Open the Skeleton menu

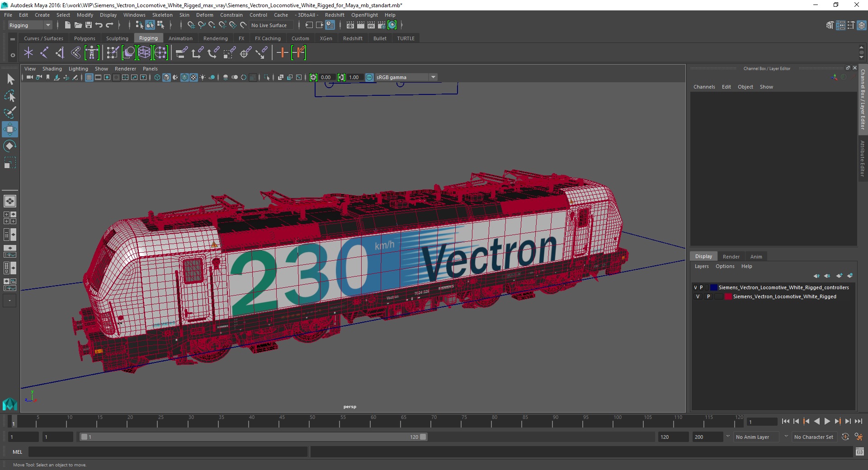point(162,15)
